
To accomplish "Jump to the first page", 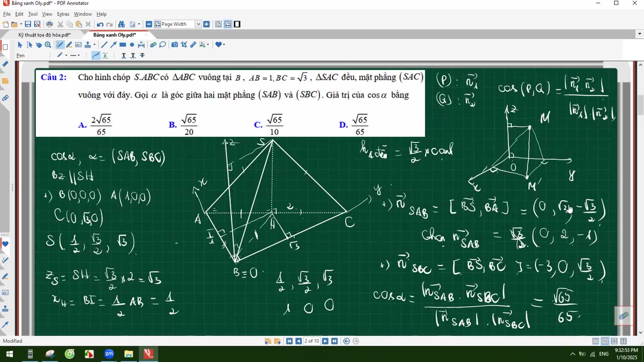I will (x=289, y=341).
